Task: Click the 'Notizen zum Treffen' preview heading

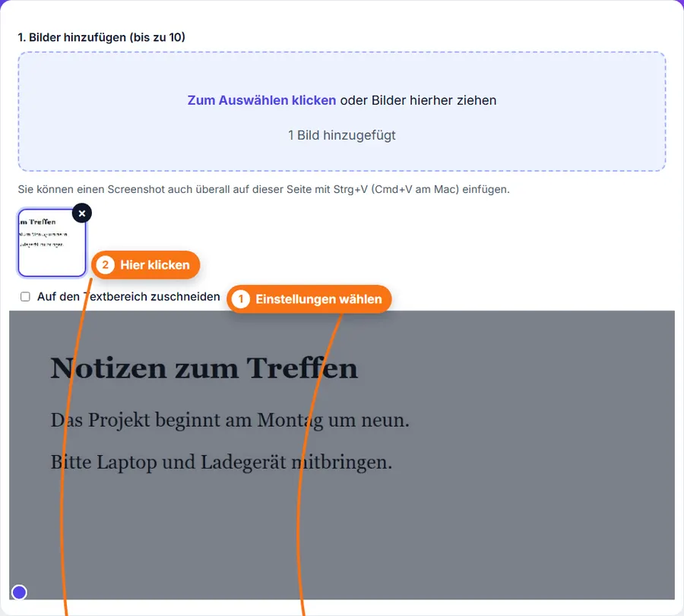Action: tap(204, 368)
